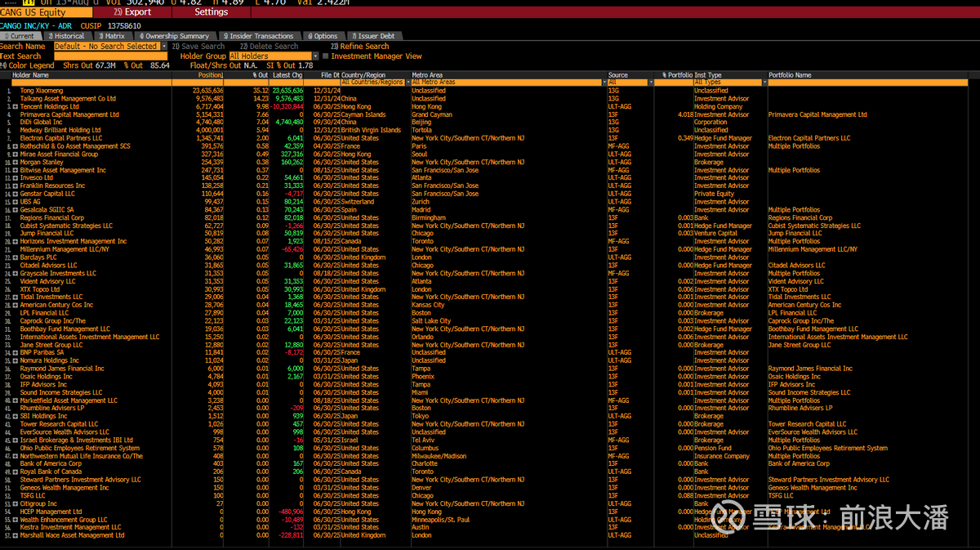Enable the Investment Manager View checkbox
Screen dimensions: 980x550
tap(325, 56)
